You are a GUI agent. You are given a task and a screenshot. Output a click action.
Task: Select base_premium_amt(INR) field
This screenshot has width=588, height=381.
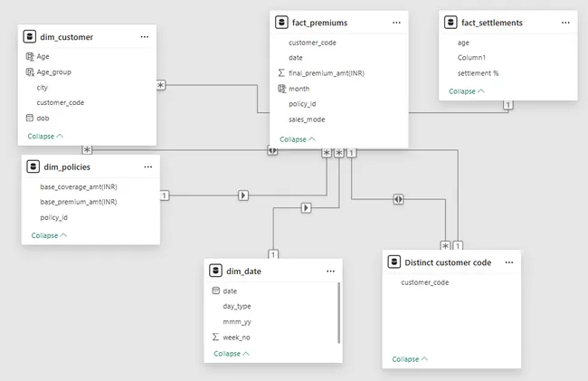point(79,202)
